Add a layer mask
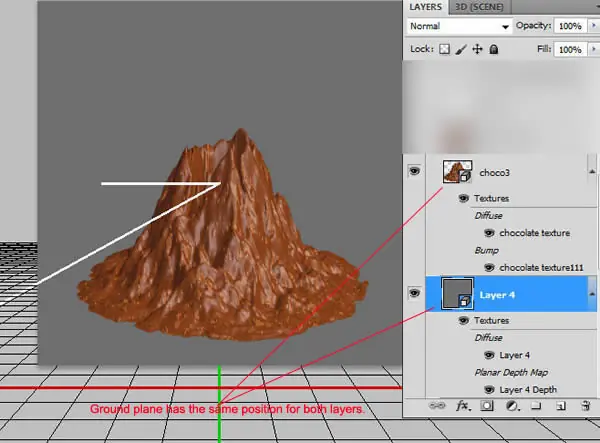 point(487,406)
